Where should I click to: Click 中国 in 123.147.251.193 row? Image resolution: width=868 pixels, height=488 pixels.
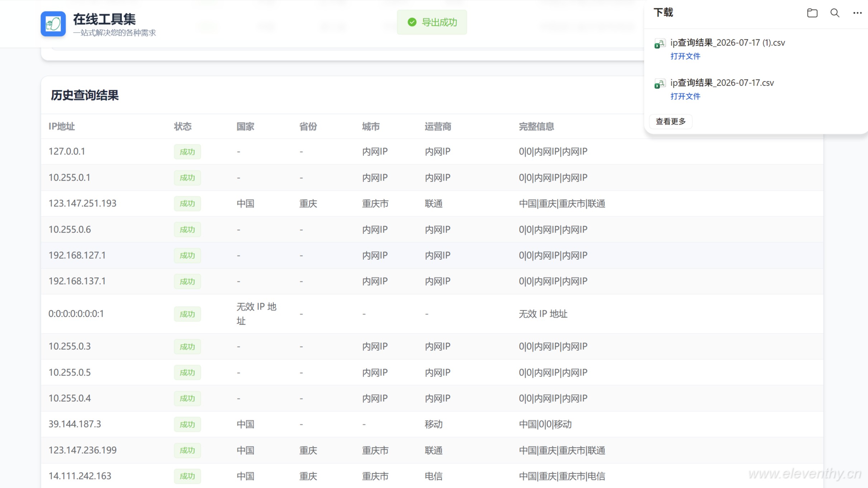(245, 204)
